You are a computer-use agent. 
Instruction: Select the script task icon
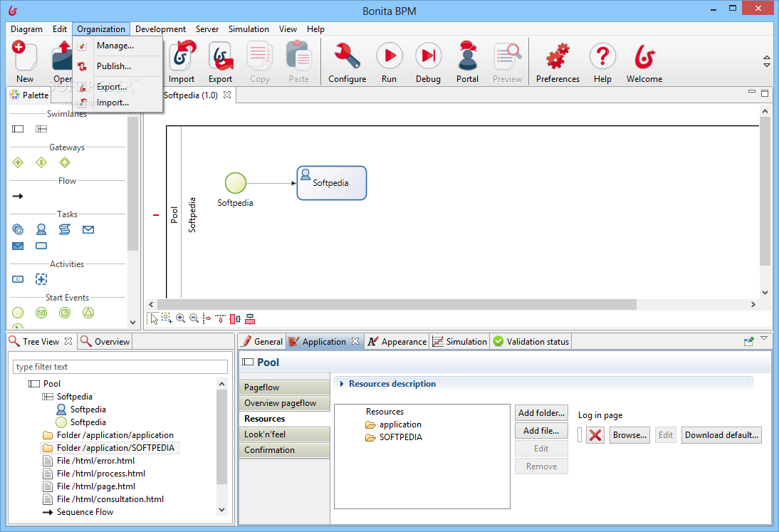pyautogui.click(x=65, y=229)
